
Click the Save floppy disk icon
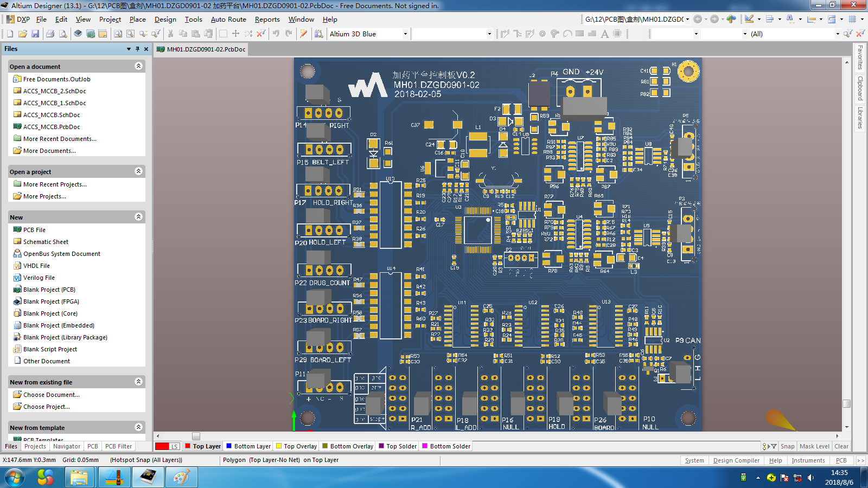(35, 34)
